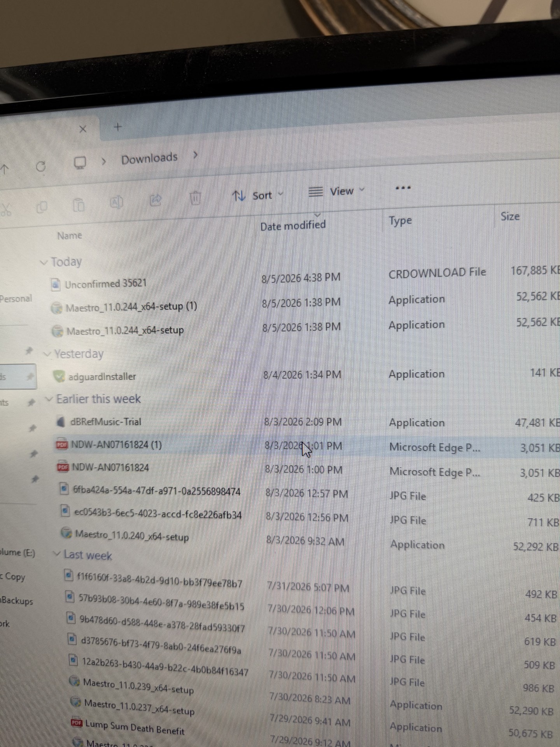The width and height of the screenshot is (560, 747).
Task: Select the Unconfirmed 35621 file icon
Action: point(56,285)
